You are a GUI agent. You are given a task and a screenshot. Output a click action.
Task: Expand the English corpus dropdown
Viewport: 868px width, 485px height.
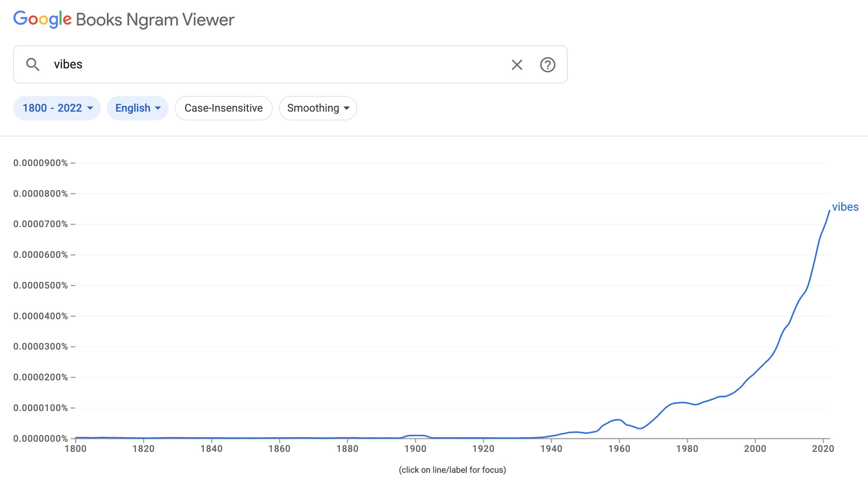(138, 108)
